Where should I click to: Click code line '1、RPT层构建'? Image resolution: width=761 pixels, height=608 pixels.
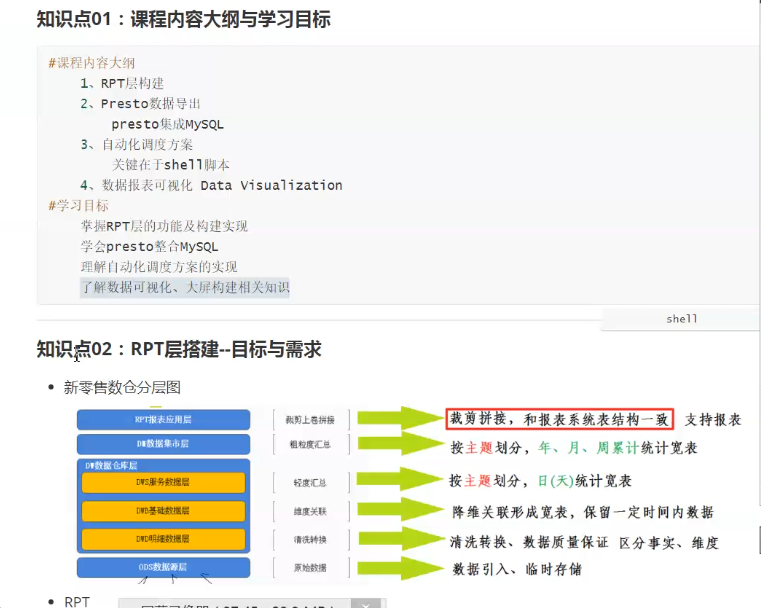click(122, 83)
